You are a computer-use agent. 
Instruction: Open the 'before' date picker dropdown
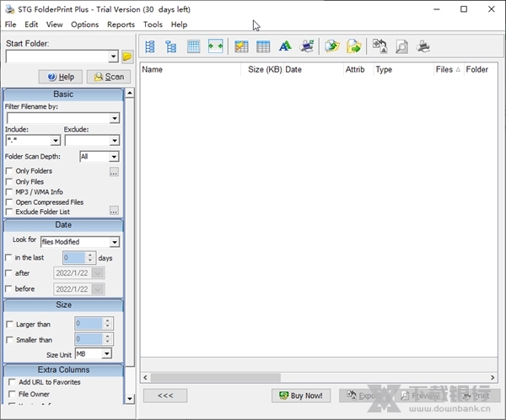(x=98, y=289)
